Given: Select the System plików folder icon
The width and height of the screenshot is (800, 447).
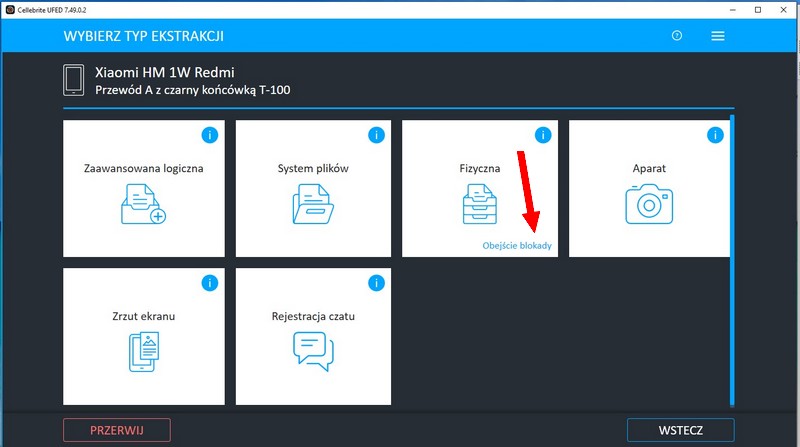Looking at the screenshot, I should coord(313,204).
